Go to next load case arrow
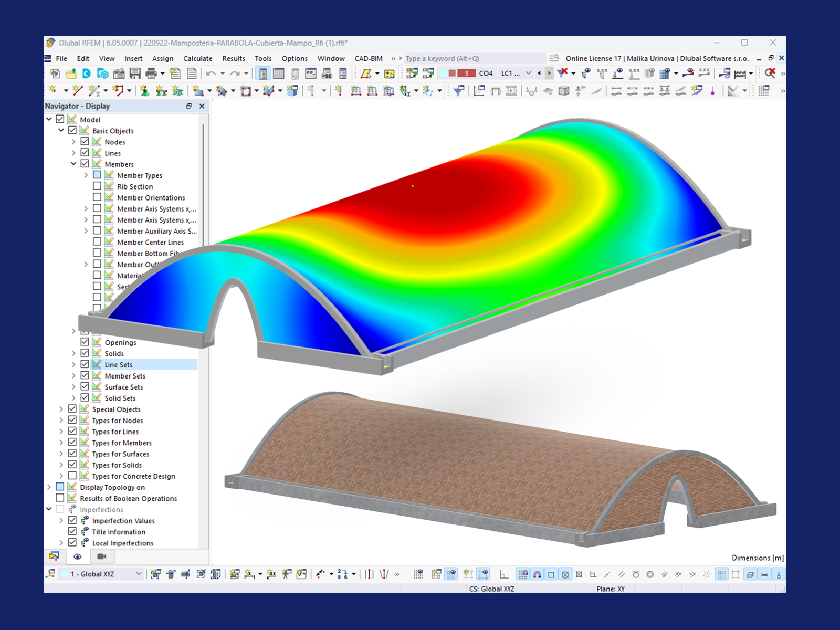The height and width of the screenshot is (630, 840). click(549, 73)
